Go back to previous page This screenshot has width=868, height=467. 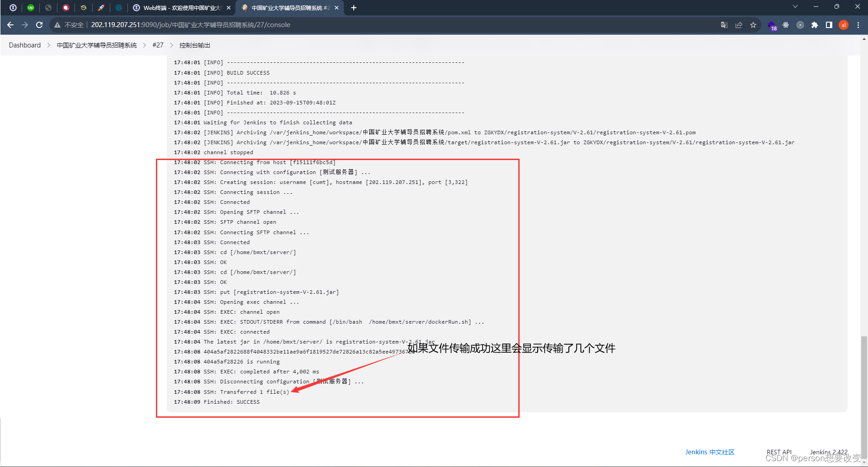click(10, 25)
